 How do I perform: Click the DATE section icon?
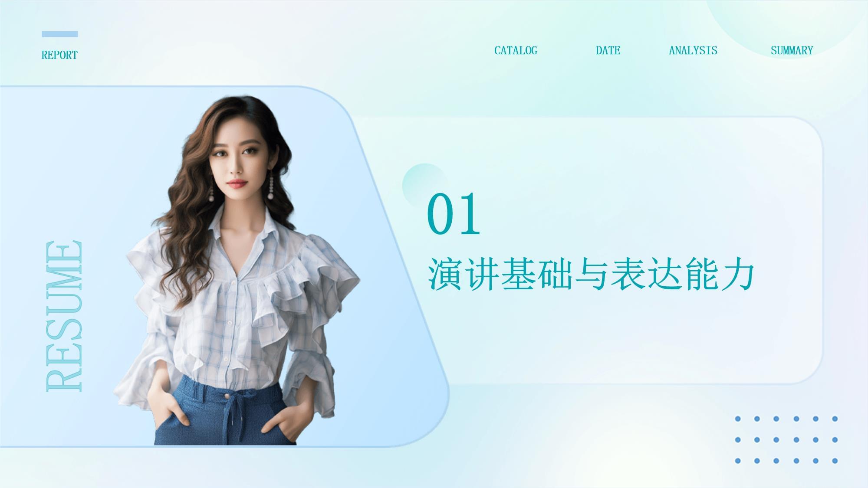click(608, 50)
